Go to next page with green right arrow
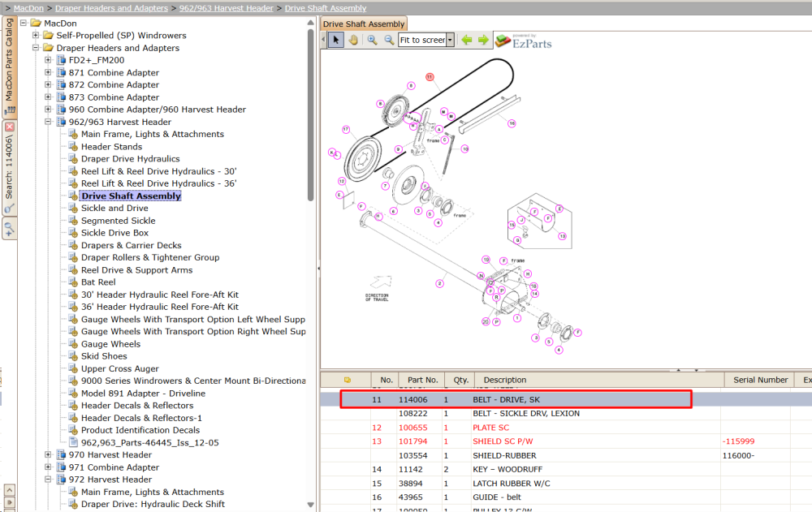 point(483,40)
